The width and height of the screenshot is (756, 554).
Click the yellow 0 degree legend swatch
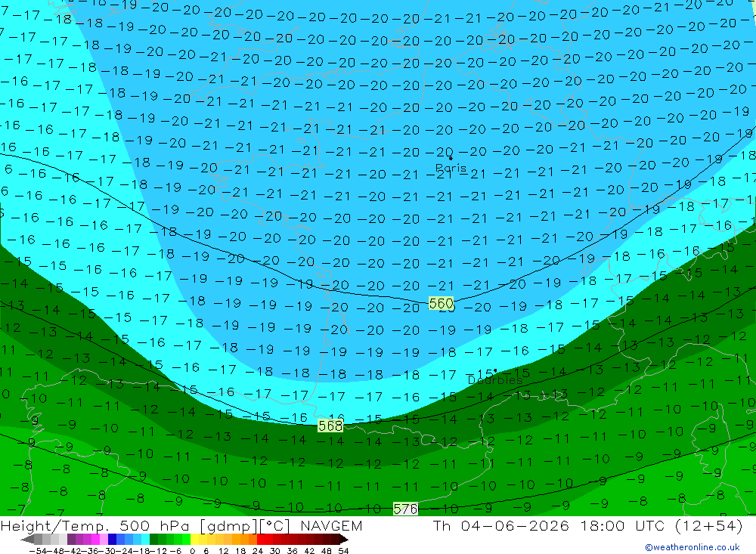click(195, 539)
